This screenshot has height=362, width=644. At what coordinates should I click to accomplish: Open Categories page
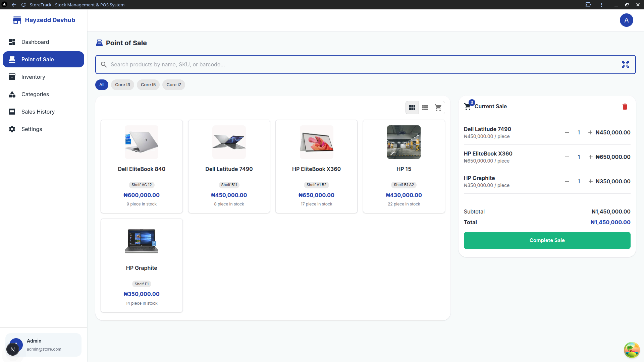(43, 94)
